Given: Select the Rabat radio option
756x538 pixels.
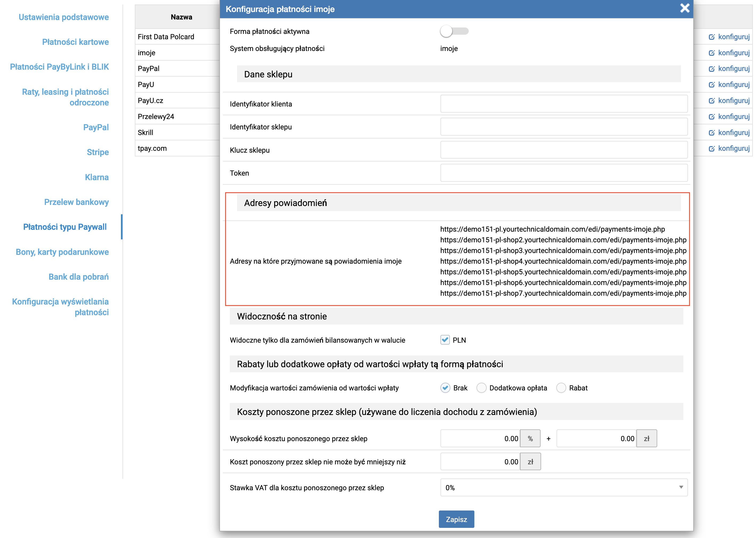Looking at the screenshot, I should click(561, 387).
